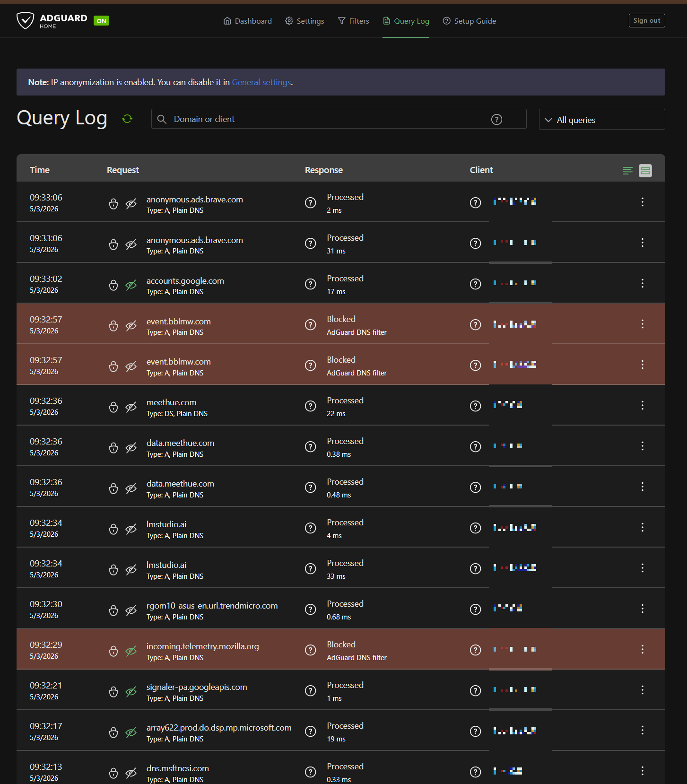Show response details for rgom10-asus-en.url.trendmicro.com
Viewport: 687px width, 784px height.
coord(310,610)
